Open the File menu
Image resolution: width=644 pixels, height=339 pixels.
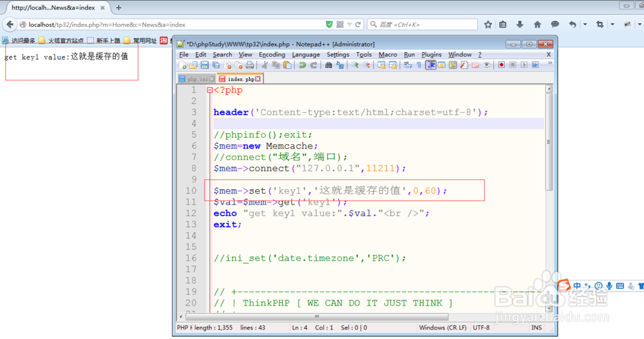click(x=184, y=54)
